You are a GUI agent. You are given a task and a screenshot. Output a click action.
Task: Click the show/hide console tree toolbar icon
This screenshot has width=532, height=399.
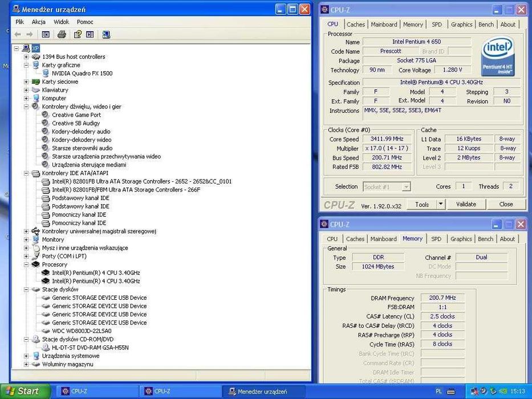[46, 34]
